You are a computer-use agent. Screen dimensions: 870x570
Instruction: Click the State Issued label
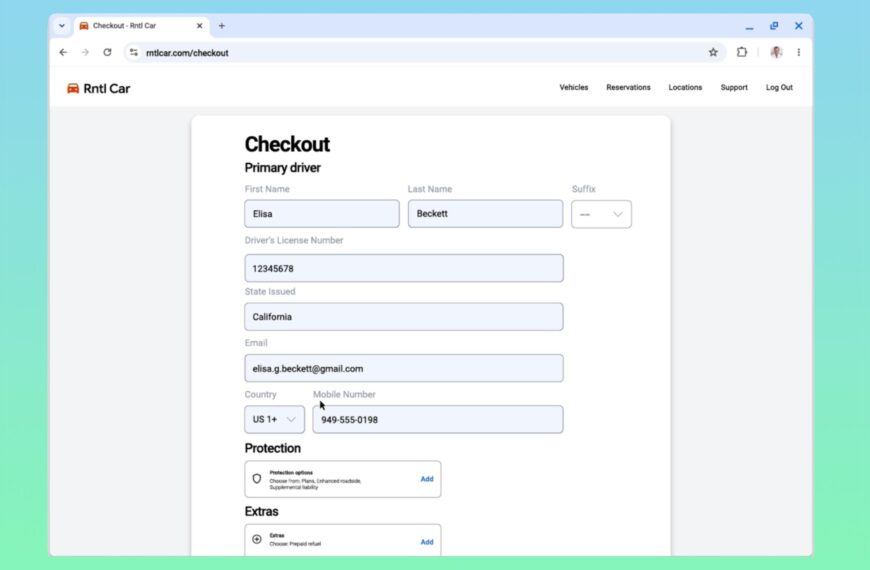270,291
